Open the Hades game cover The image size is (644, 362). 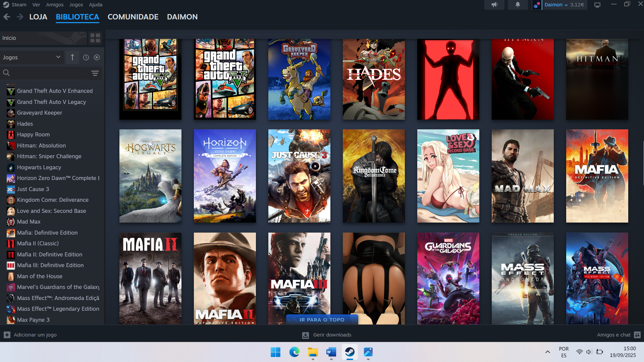click(x=373, y=79)
